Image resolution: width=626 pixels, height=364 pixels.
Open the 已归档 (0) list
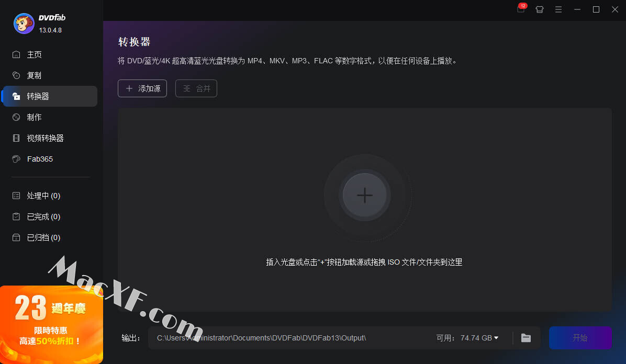[43, 237]
